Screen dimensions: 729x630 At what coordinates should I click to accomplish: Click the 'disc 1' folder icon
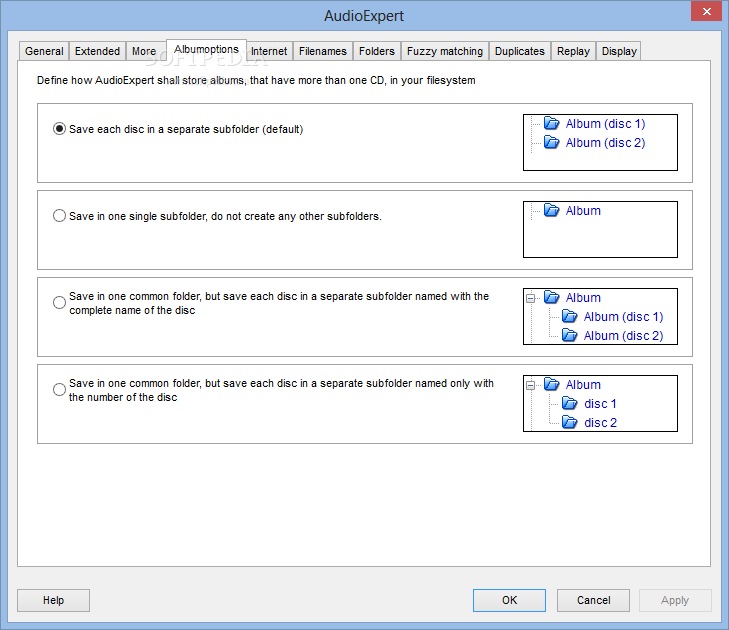click(x=570, y=403)
